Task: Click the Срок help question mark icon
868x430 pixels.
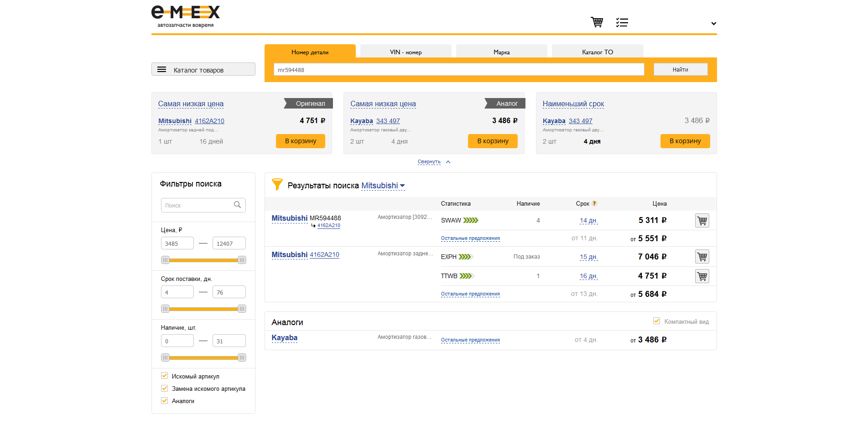Action: (594, 203)
